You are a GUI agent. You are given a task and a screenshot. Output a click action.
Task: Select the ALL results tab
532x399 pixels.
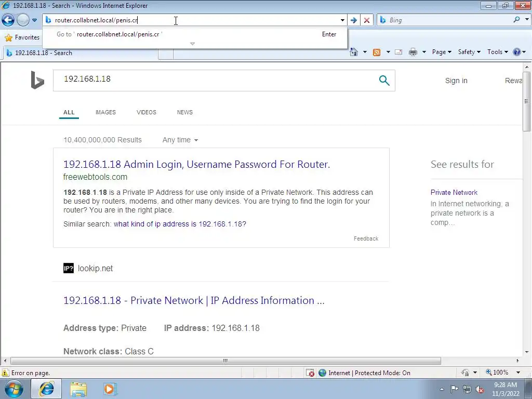69,112
